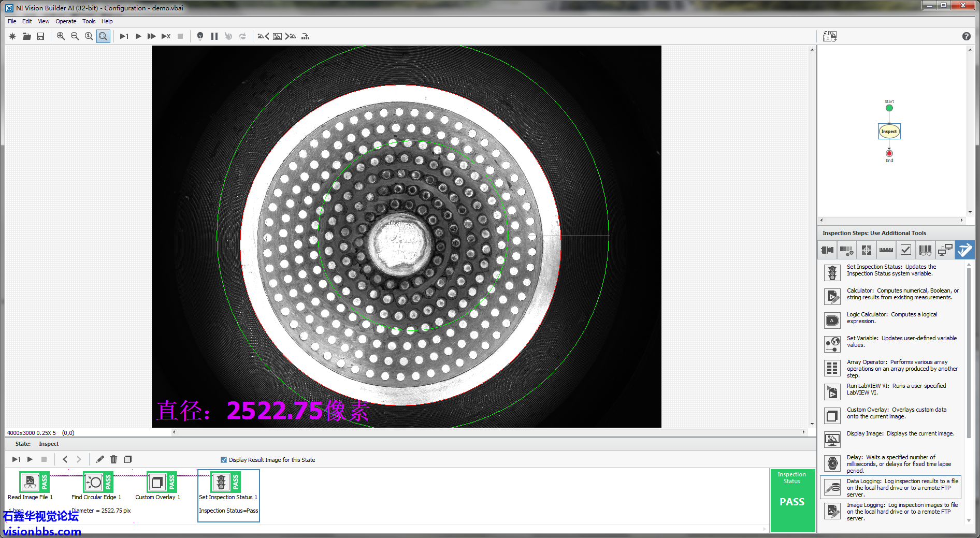The width and height of the screenshot is (980, 538).
Task: Open the Identify Parts barcode tab
Action: coord(925,250)
